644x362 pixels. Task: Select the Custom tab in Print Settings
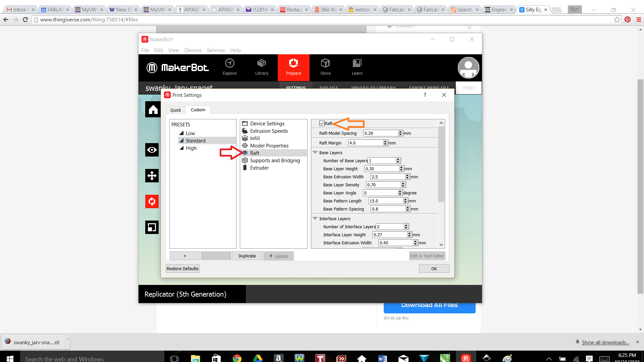197,110
